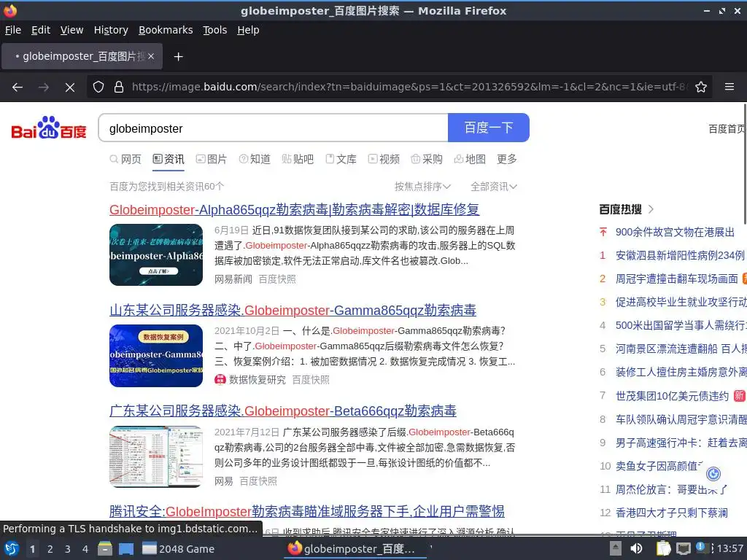Open the clipboard tray icon
Viewport: 747px width, 560px height.
(x=663, y=548)
